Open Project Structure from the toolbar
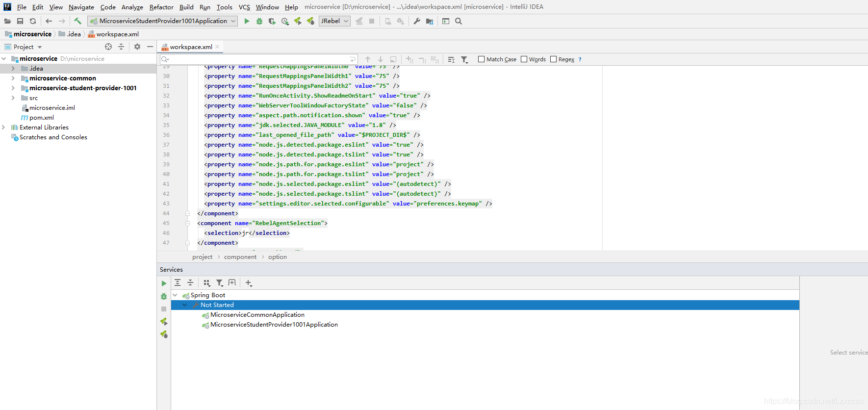Viewport: 868px width, 410px height. point(430,21)
